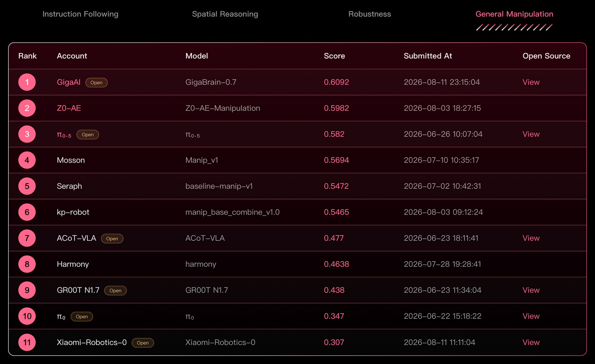
Task: Click the Open badge beside GigaAI
Action: [96, 83]
